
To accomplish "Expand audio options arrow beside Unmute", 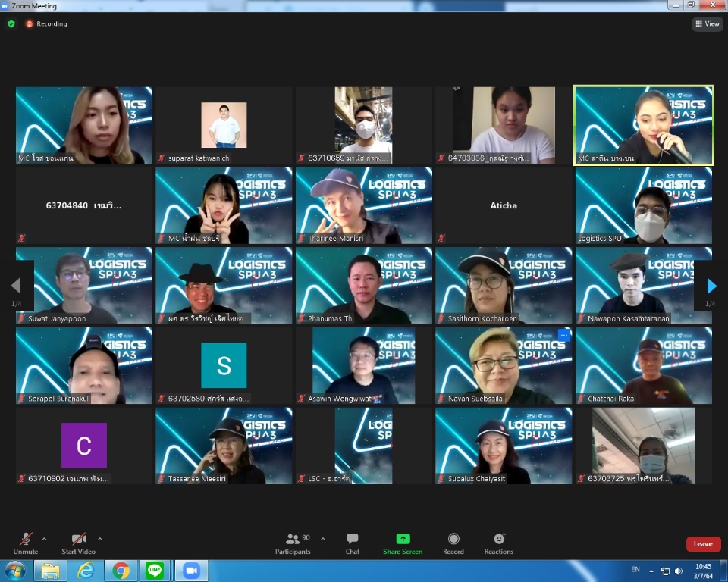I will (x=44, y=539).
